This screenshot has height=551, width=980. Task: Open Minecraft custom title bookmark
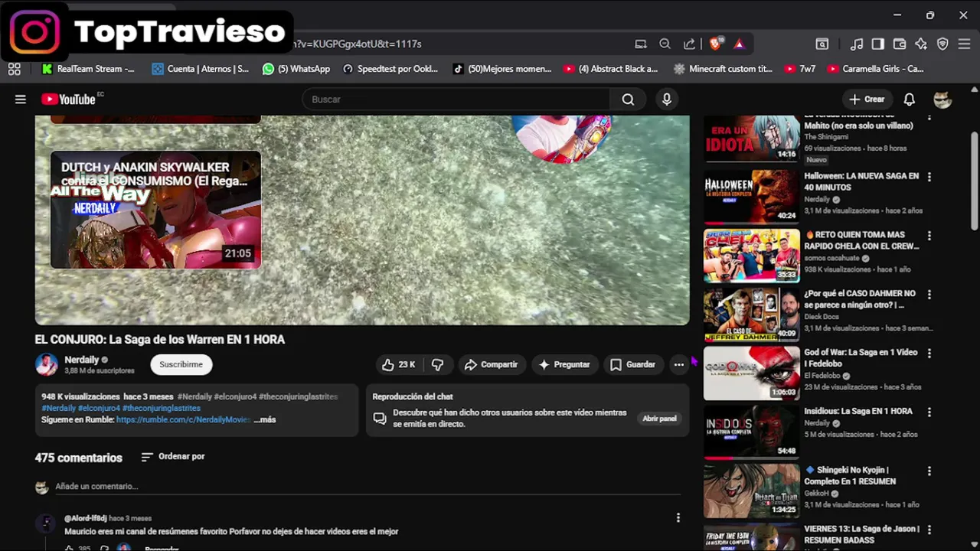click(724, 69)
